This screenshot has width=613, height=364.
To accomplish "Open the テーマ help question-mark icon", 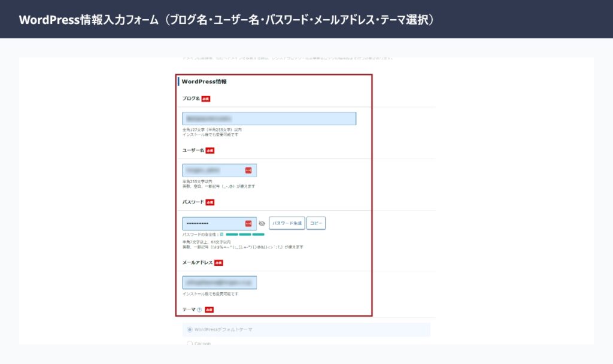I will (199, 310).
